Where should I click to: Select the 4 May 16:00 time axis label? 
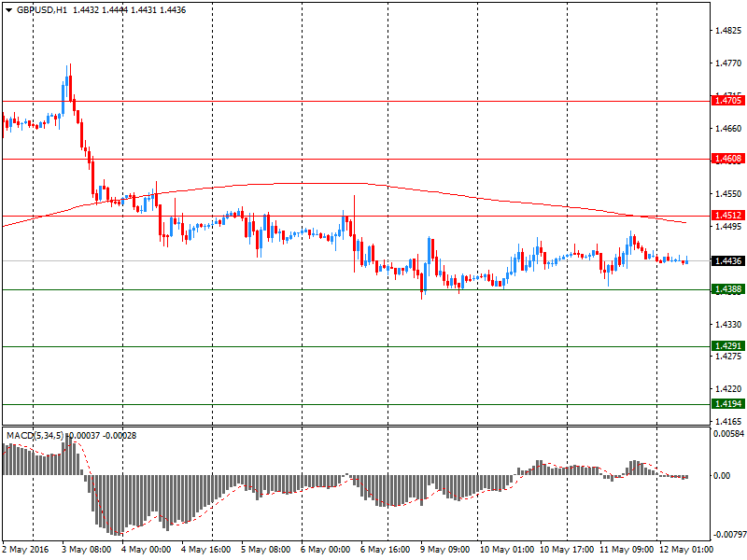tap(205, 550)
